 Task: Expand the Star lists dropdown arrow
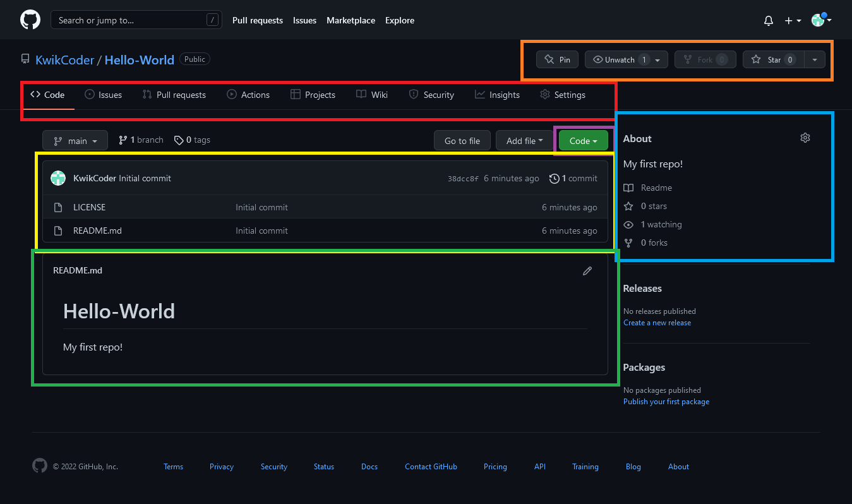815,59
